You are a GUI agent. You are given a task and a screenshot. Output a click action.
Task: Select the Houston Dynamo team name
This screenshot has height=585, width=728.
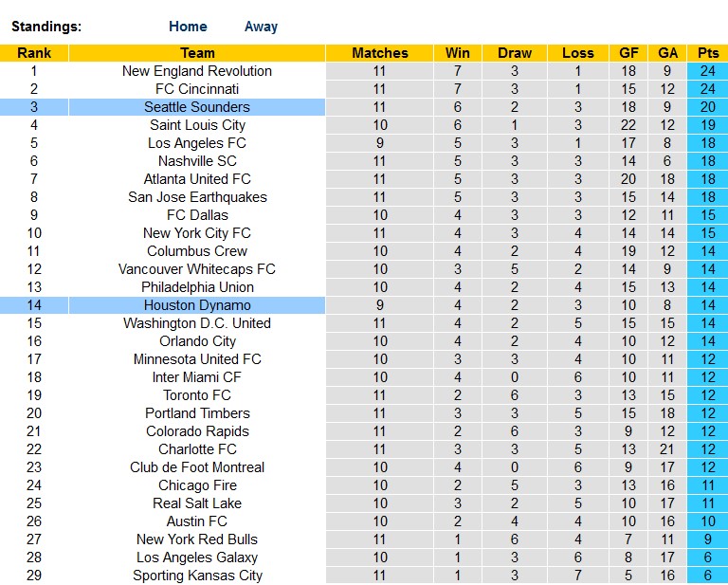(x=197, y=305)
